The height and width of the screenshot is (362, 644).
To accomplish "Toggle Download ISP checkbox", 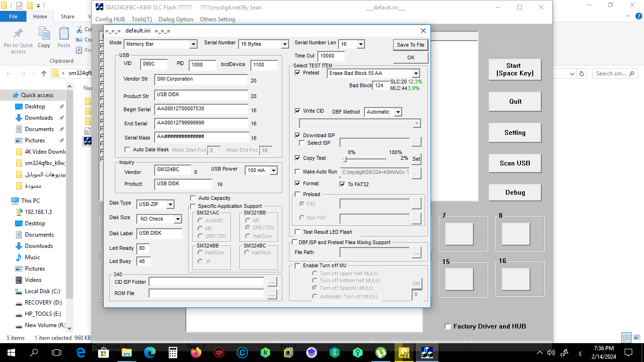I will click(x=297, y=135).
